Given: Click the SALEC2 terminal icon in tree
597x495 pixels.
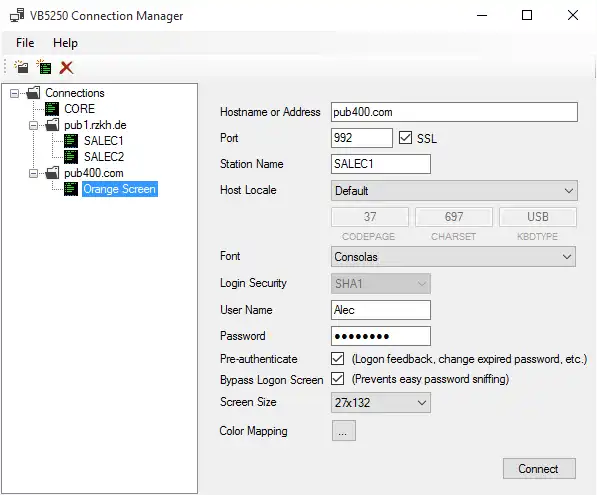Looking at the screenshot, I should point(71,157).
